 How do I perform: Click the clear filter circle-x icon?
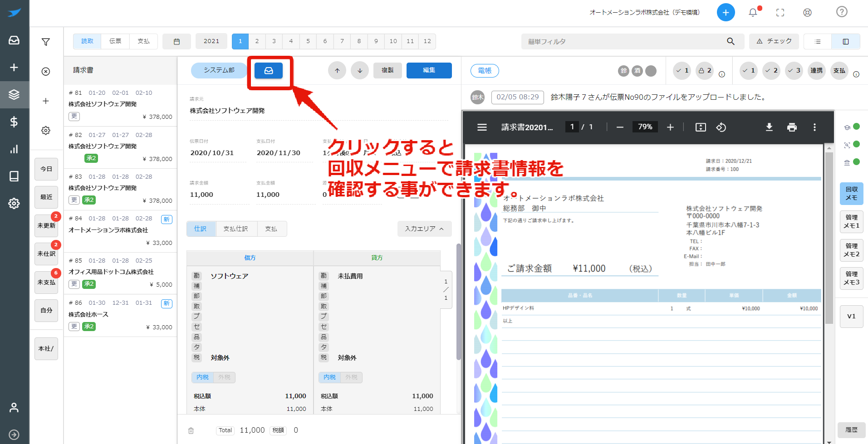click(x=46, y=71)
